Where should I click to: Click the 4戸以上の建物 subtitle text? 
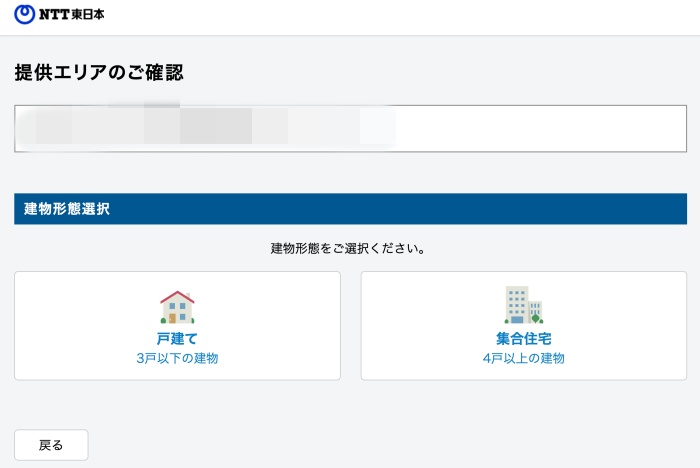click(x=524, y=358)
